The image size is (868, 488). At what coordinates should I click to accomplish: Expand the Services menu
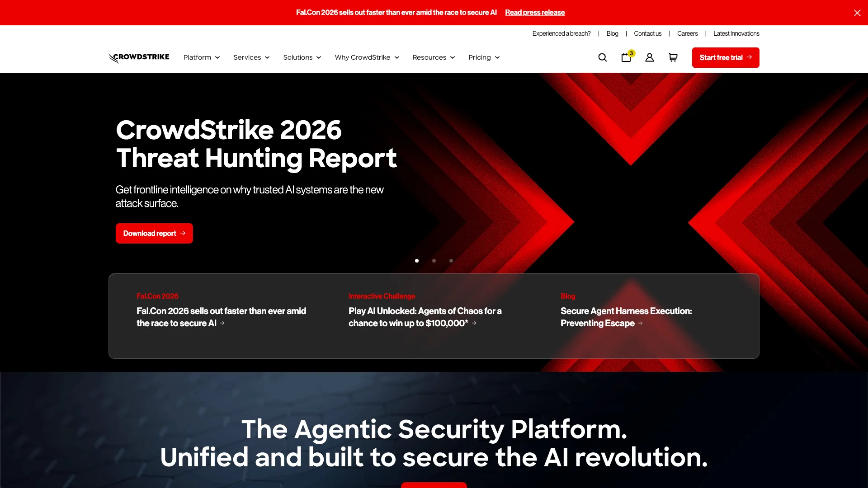(251, 57)
